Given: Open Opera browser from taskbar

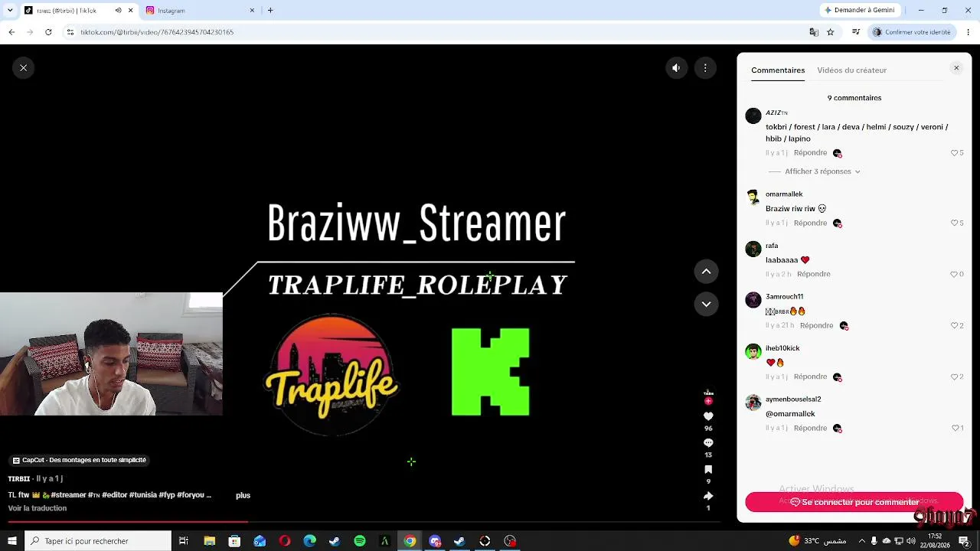Looking at the screenshot, I should coord(285,541).
